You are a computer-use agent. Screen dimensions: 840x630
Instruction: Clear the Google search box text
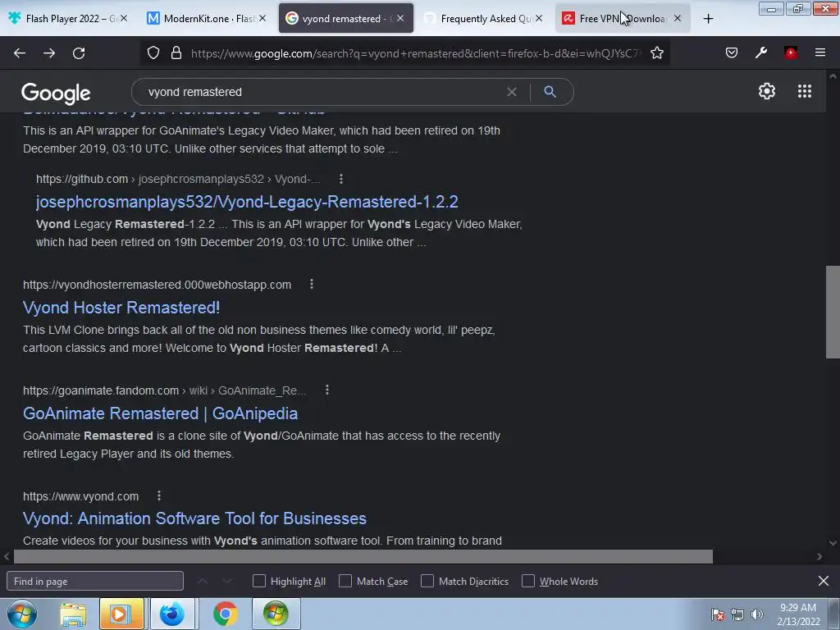[512, 92]
